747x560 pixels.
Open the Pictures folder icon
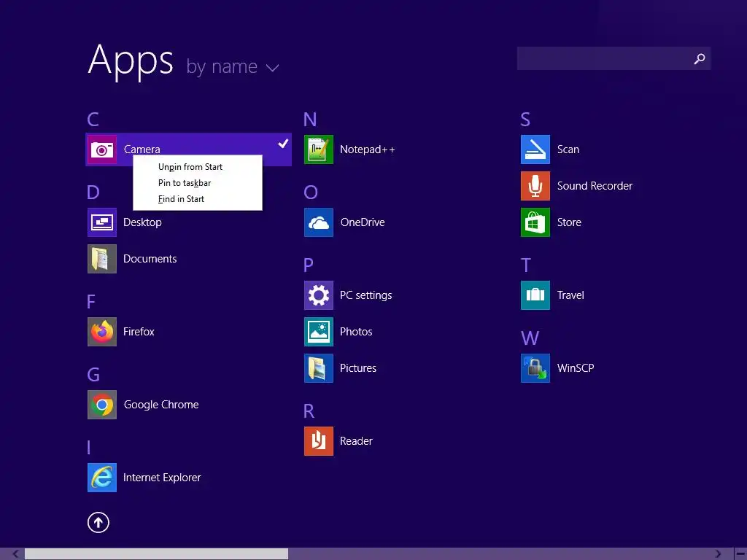pos(319,368)
